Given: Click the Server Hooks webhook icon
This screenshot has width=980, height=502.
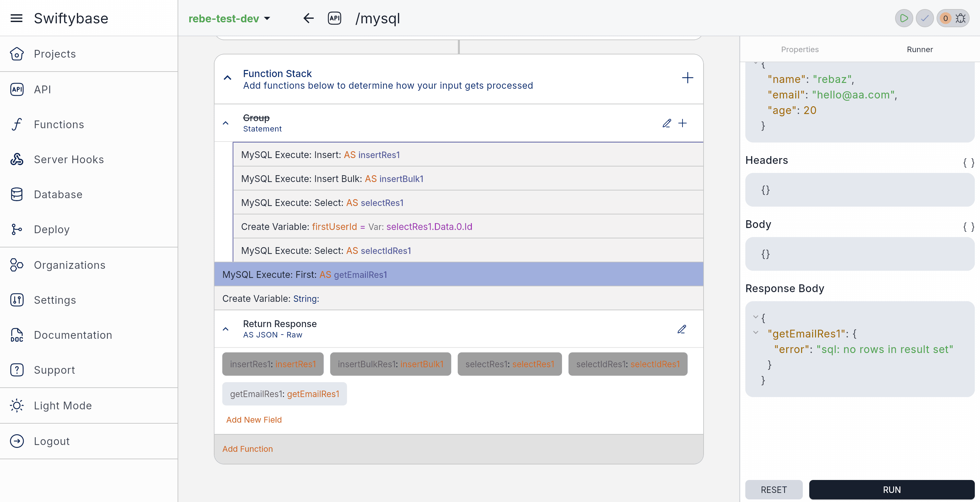Looking at the screenshot, I should [x=17, y=159].
